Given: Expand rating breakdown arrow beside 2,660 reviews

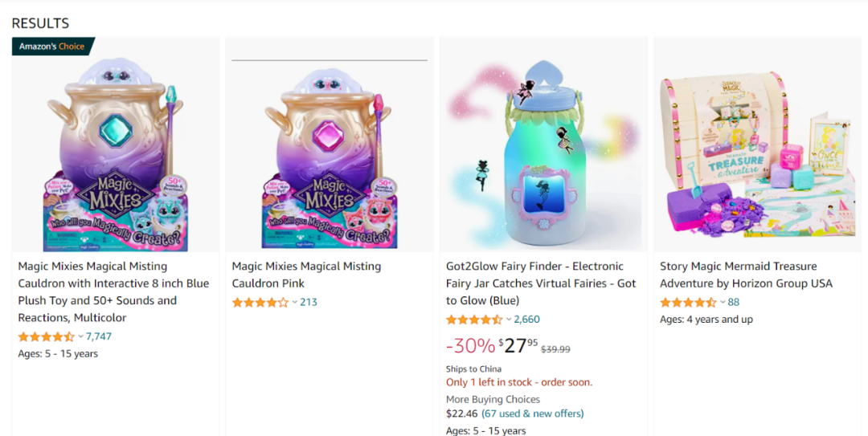Looking at the screenshot, I should click(509, 320).
